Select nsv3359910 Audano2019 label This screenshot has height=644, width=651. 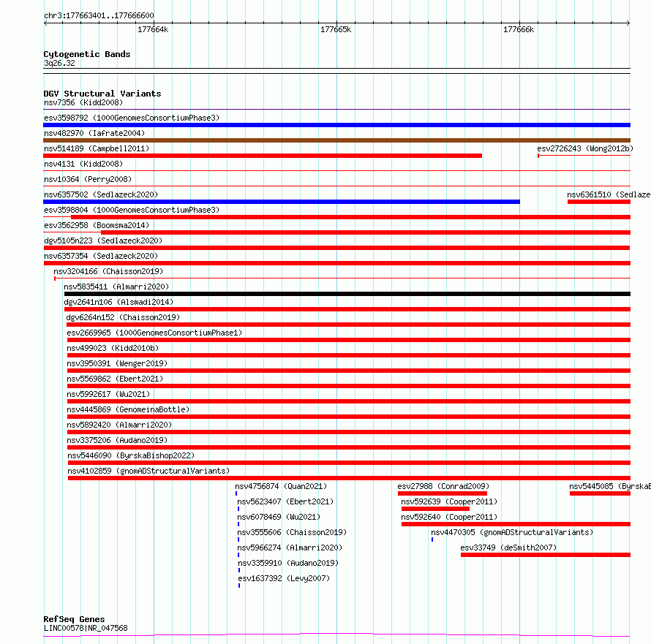pos(288,563)
